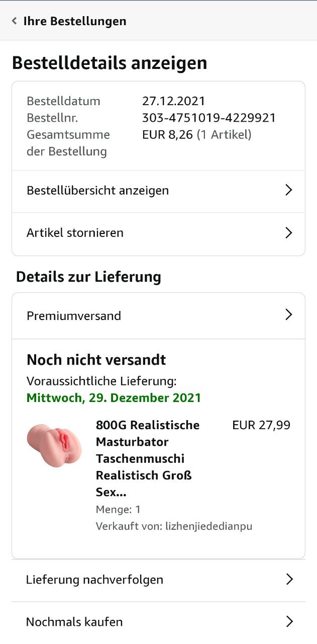Screen dimensions: 317x644
Task: Click the Premiumversand chevron arrow
Action: [288, 315]
